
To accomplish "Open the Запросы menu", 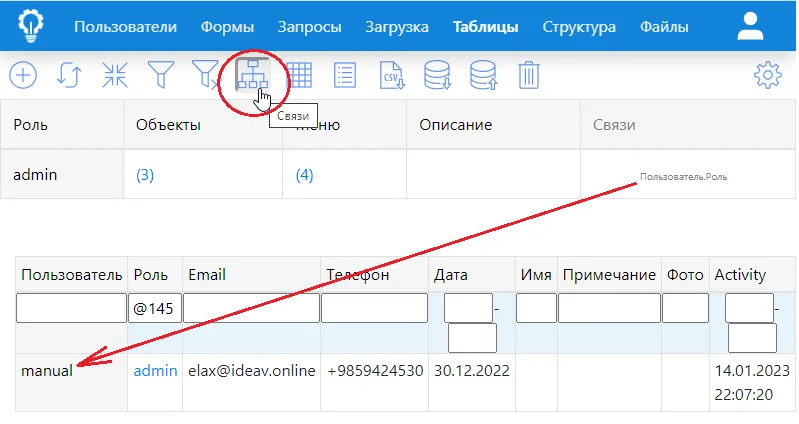I will (309, 26).
